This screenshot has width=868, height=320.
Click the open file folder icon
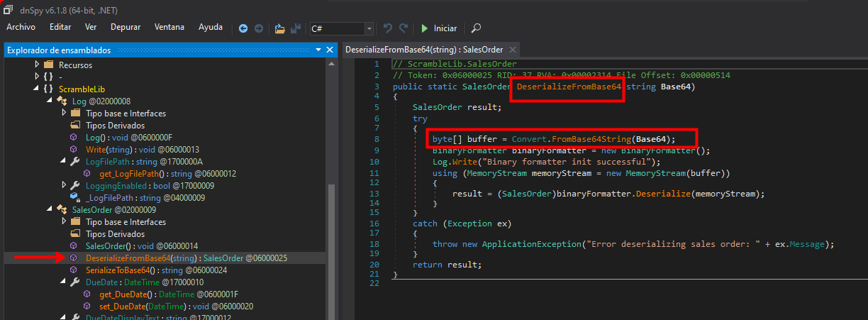coord(280,28)
